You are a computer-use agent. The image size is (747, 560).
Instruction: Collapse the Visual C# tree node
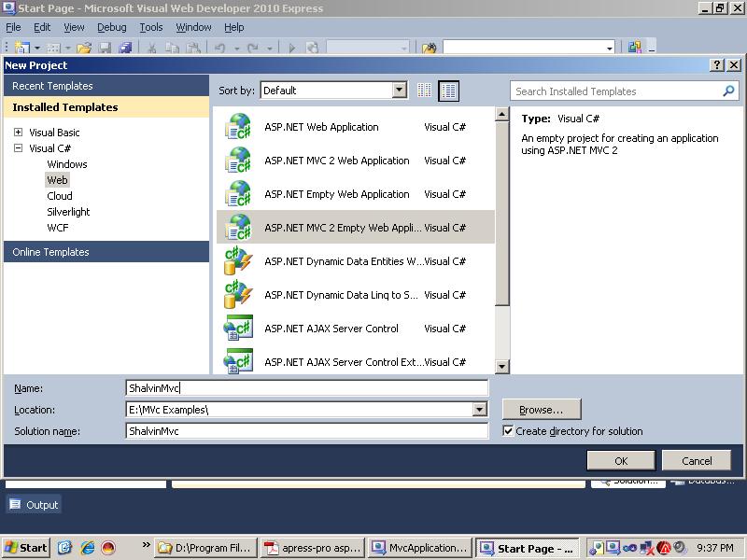[18, 148]
